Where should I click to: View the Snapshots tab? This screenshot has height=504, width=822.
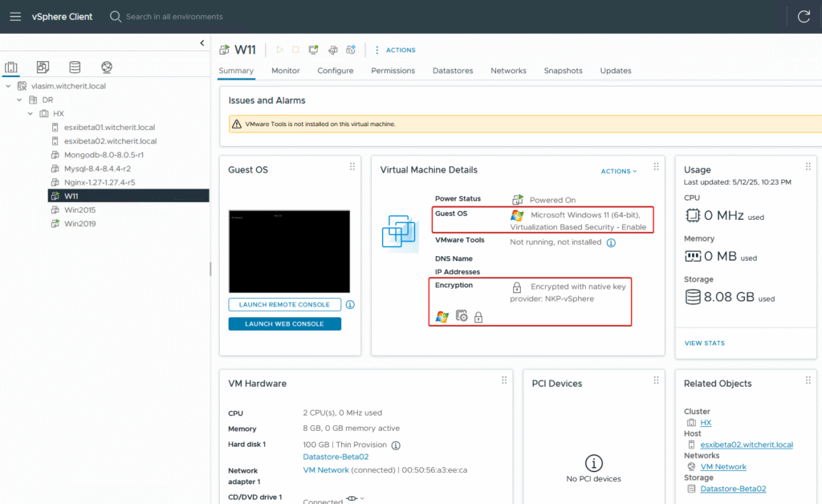(x=563, y=71)
